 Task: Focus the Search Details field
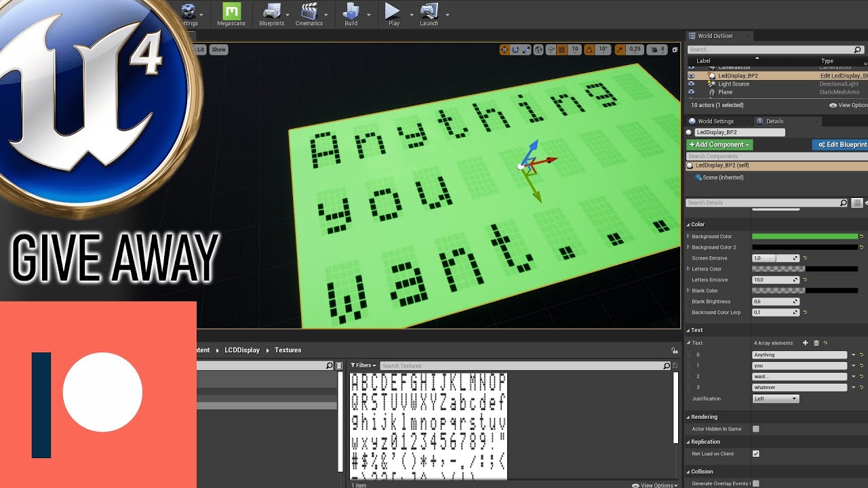coord(767,203)
